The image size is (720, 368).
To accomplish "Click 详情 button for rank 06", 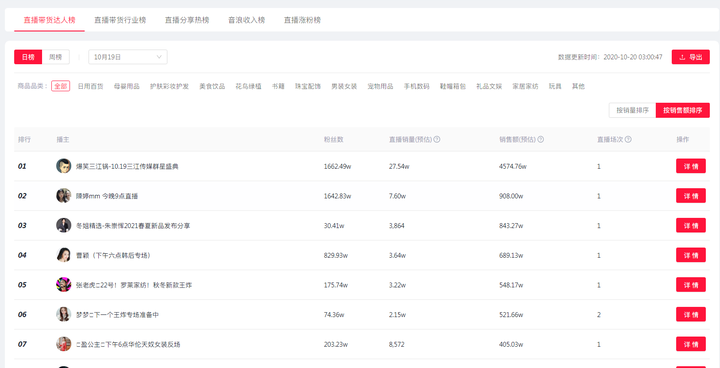I will tap(691, 314).
